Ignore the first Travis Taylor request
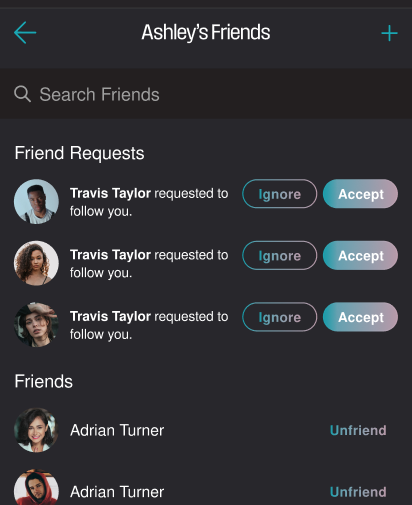 tap(279, 194)
